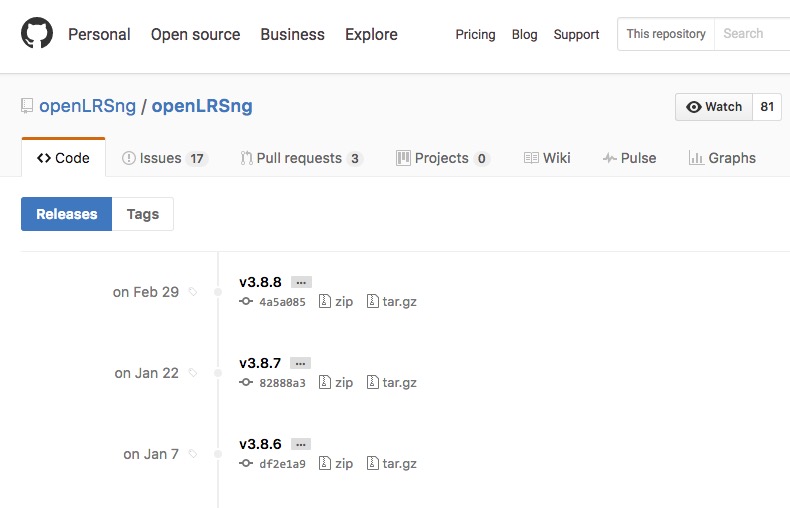The height and width of the screenshot is (508, 790).
Task: Open the v3.8.6 release link
Action: [x=260, y=444]
